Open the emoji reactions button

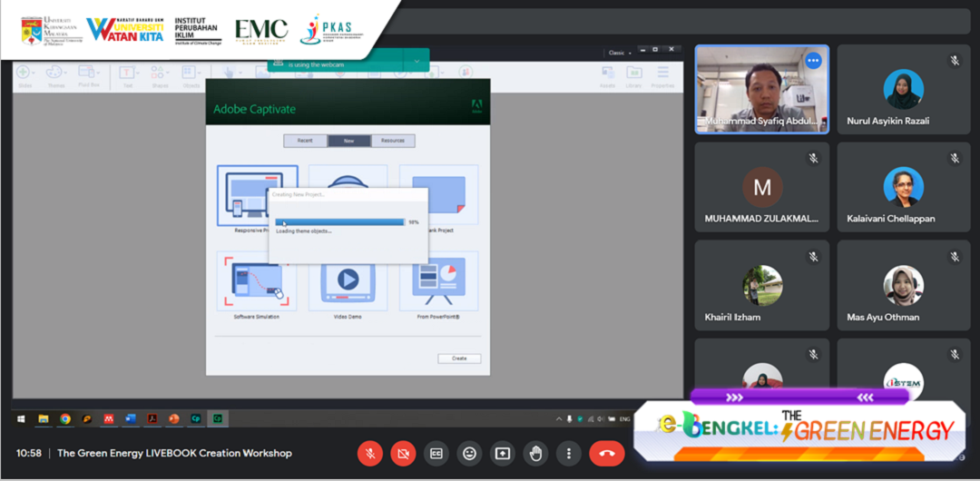tap(469, 453)
